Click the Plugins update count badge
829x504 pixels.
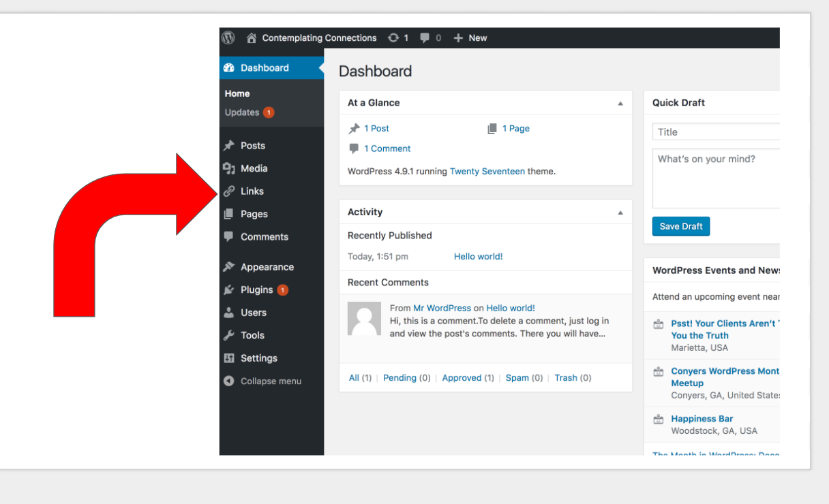283,290
